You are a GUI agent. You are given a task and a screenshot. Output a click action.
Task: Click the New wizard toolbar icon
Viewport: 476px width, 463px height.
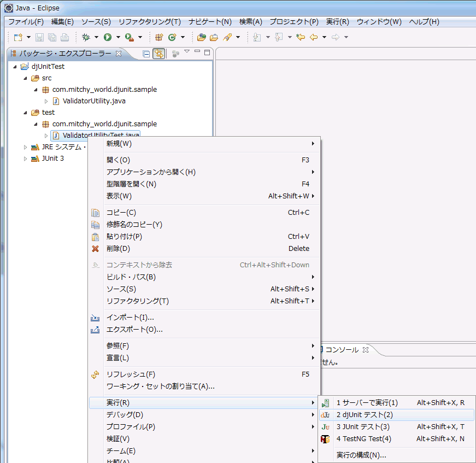point(18,37)
